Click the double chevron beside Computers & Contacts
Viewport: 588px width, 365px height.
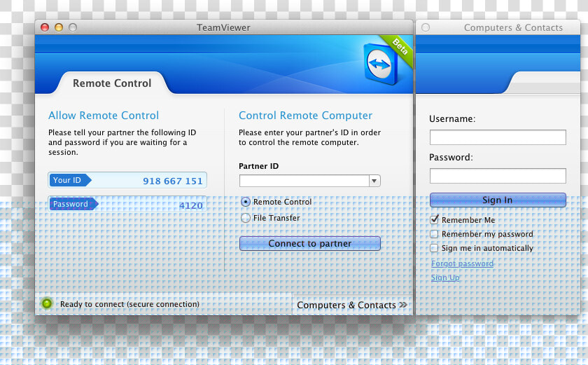402,305
